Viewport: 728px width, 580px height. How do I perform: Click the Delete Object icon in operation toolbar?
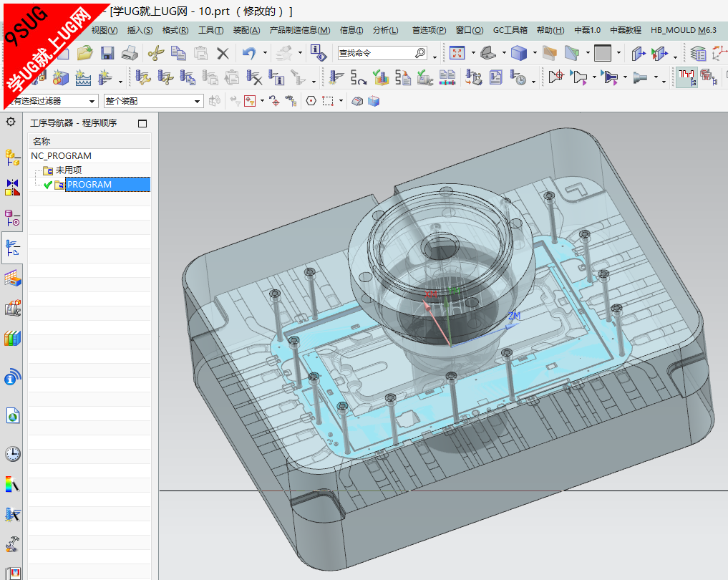[254, 77]
